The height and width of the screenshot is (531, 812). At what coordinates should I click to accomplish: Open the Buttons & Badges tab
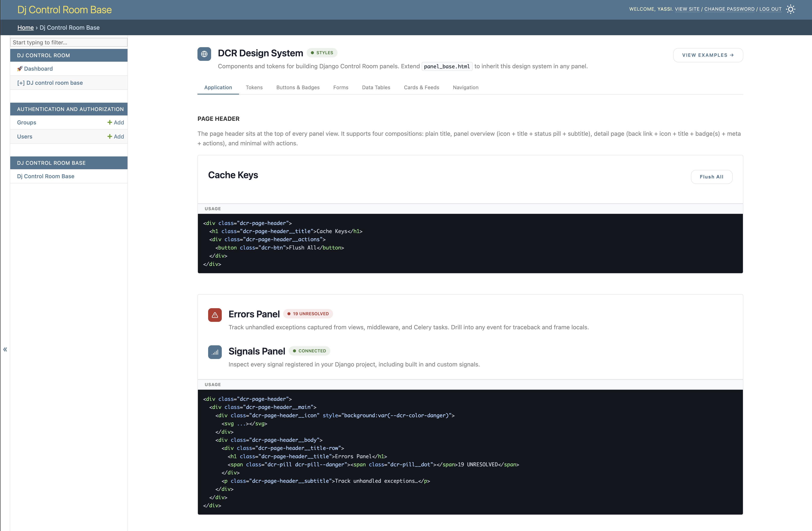point(298,88)
